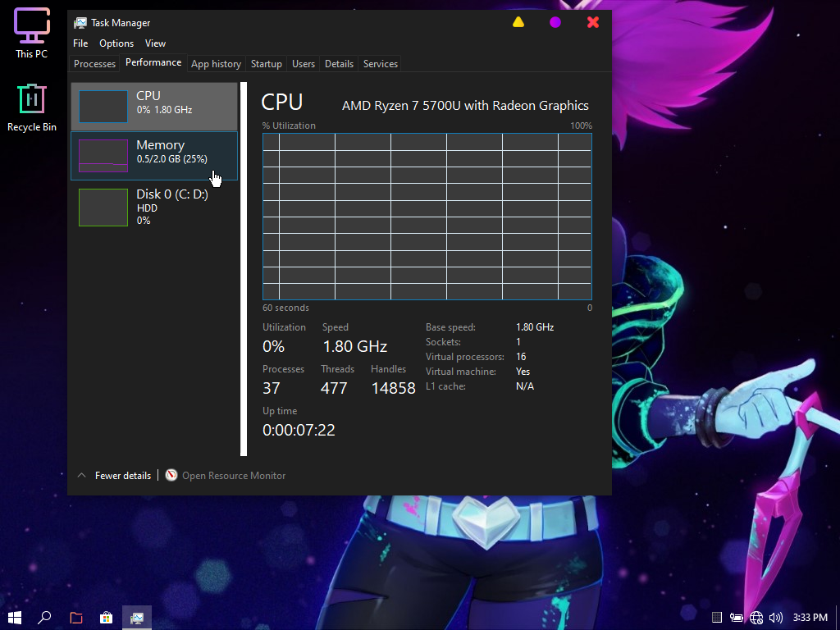Click the Utilization value 0%
Screen dimensions: 840x630
coord(273,346)
